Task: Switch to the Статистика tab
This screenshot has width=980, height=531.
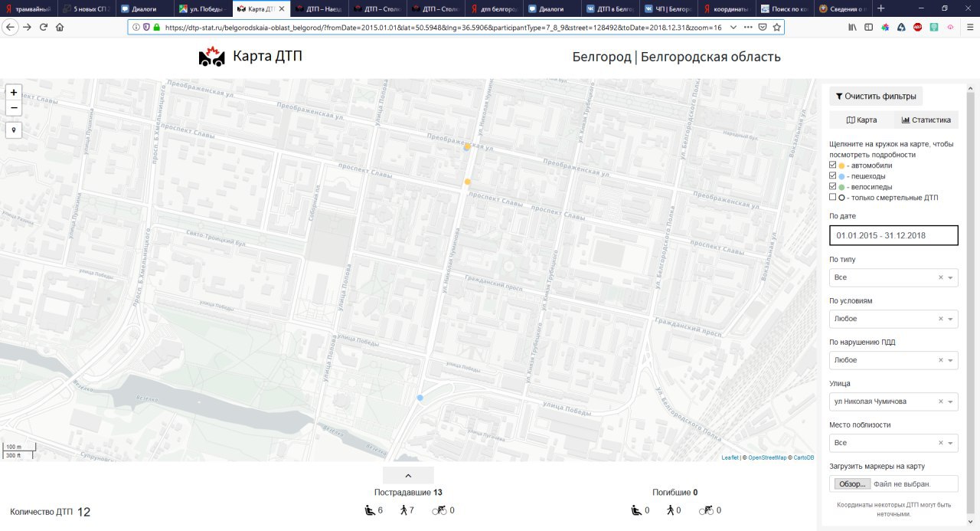Action: click(x=926, y=120)
